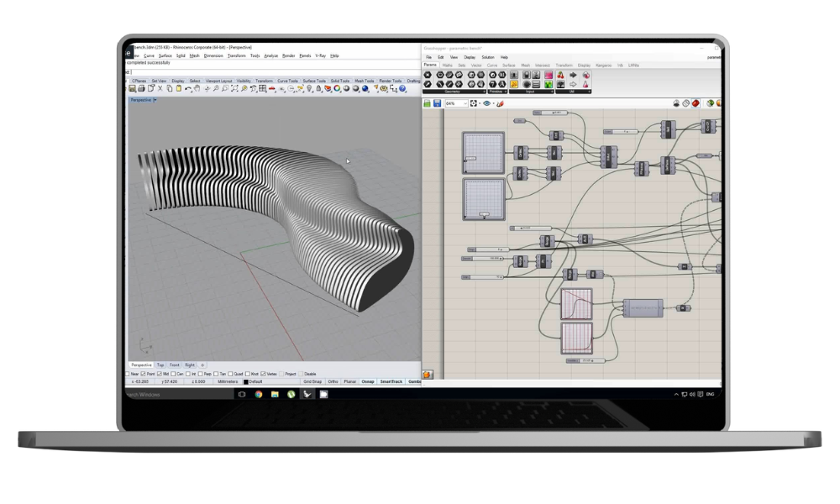The width and height of the screenshot is (840, 504).
Task: Open the Solution menu in Grasshopper
Action: [x=488, y=57]
